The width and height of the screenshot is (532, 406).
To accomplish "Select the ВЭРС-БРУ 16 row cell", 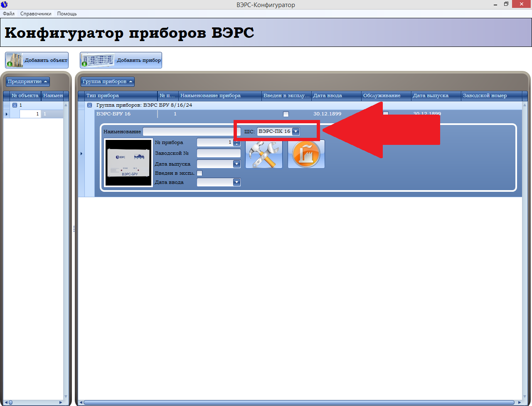I will click(126, 114).
